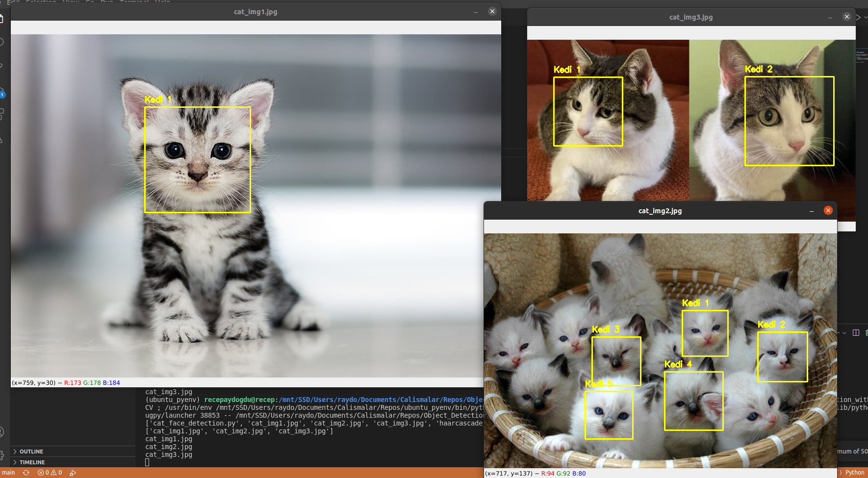The height and width of the screenshot is (478, 868).
Task: Click the cat_img1.jpg window title
Action: tap(255, 12)
